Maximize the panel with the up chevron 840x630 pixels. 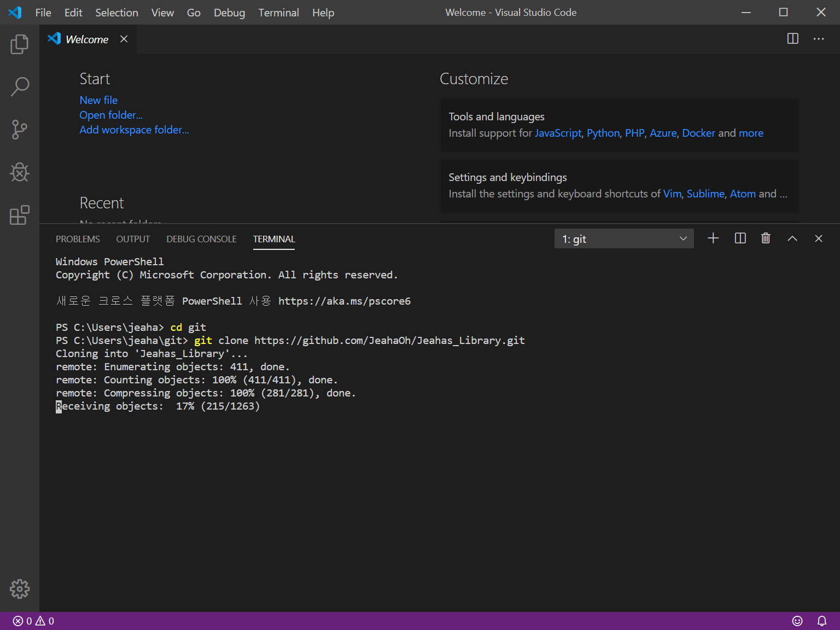click(x=792, y=238)
